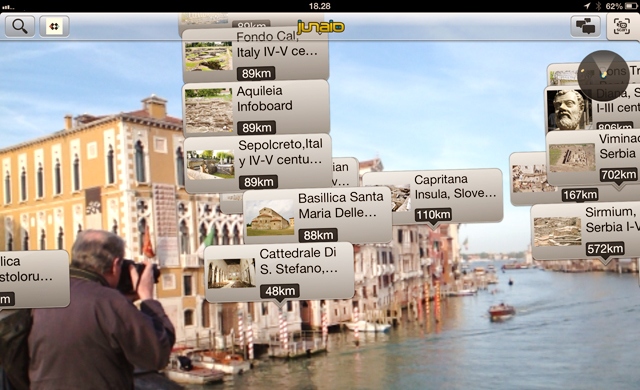Click the 48km distance badge
The image size is (640, 390).
click(280, 291)
